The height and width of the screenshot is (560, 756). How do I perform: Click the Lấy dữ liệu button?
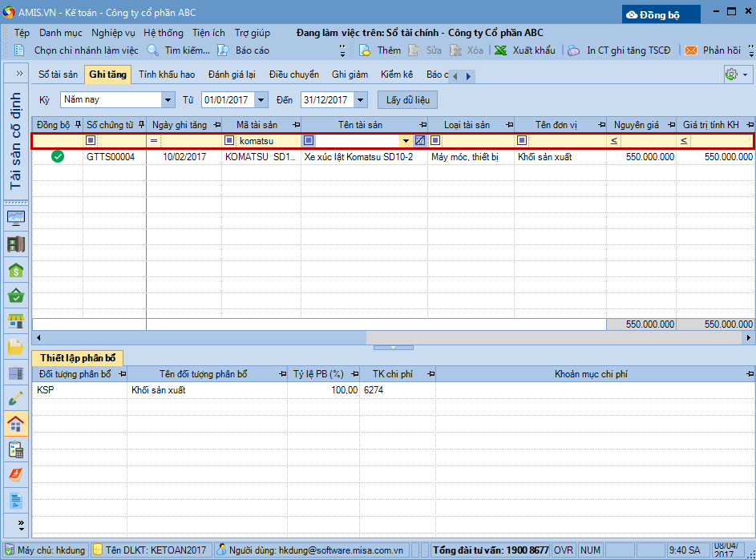(x=409, y=100)
